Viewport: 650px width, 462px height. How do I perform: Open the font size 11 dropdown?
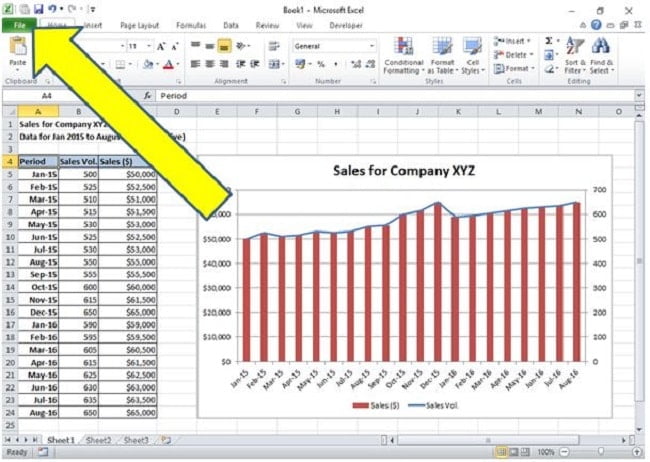(149, 46)
